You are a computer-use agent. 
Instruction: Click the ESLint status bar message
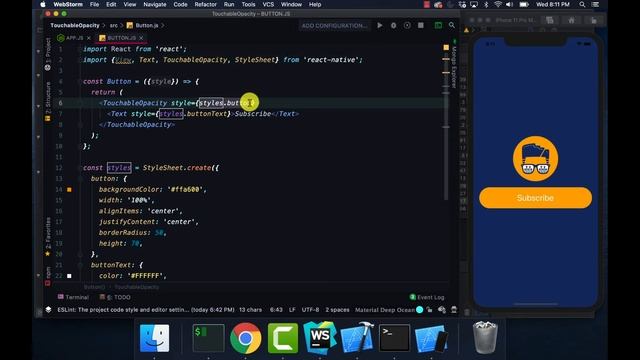coord(146,310)
